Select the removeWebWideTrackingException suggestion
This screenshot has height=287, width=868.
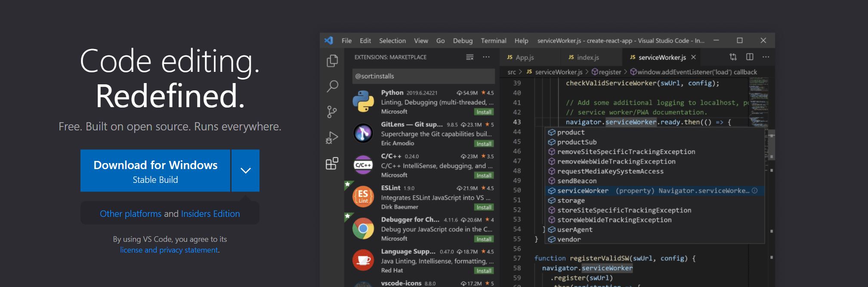point(655,161)
